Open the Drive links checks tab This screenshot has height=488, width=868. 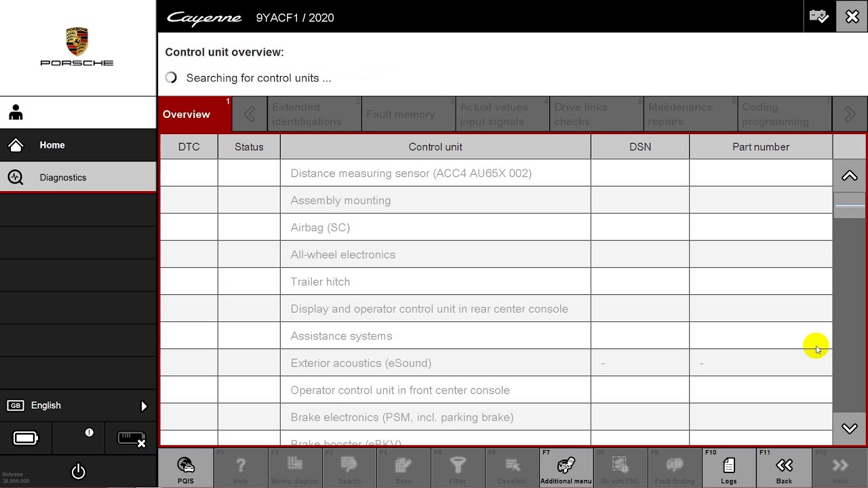pos(597,114)
